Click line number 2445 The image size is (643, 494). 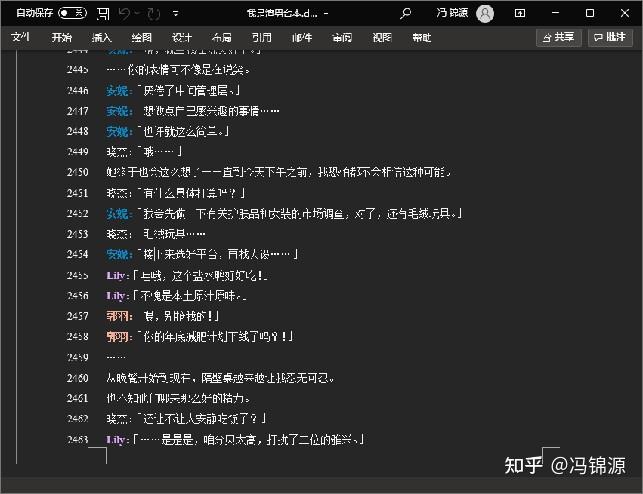tap(78, 70)
